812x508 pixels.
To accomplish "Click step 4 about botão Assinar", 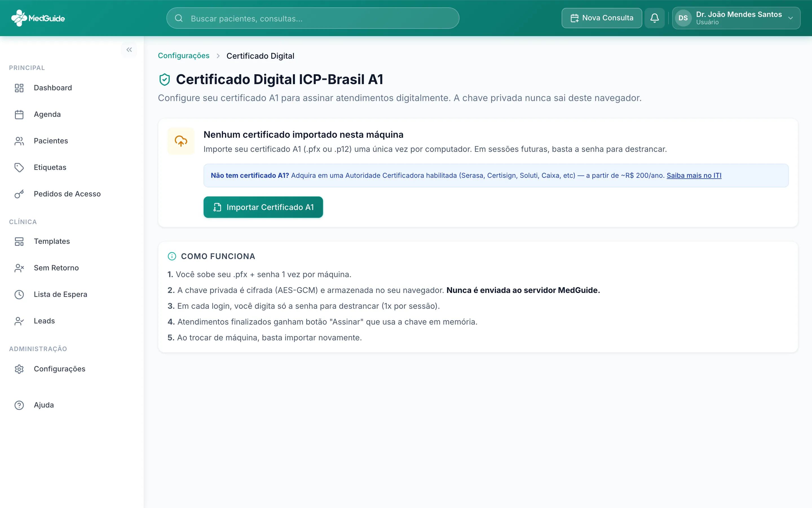I will 323,322.
